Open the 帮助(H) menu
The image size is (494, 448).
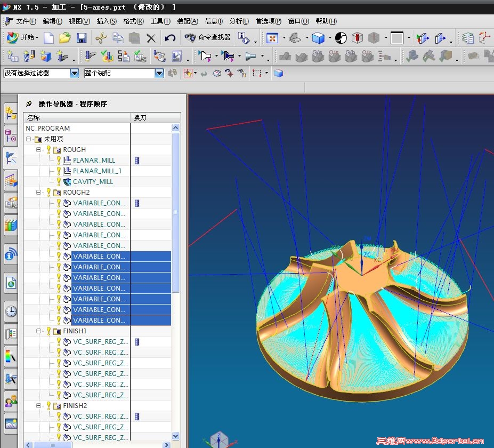coord(326,21)
